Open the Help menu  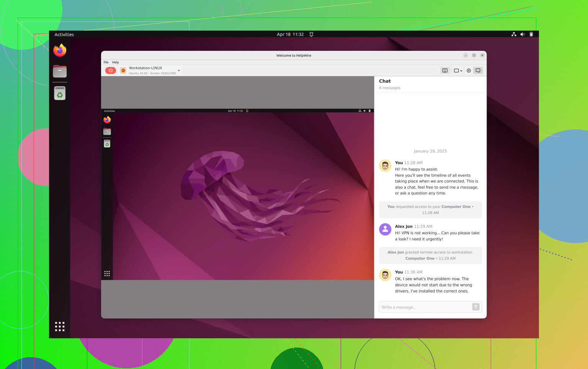[115, 62]
